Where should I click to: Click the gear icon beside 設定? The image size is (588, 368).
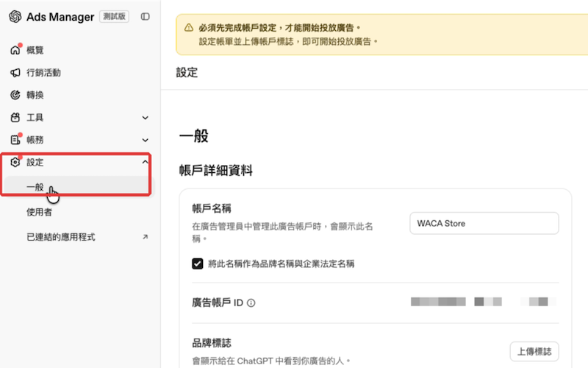pos(15,162)
